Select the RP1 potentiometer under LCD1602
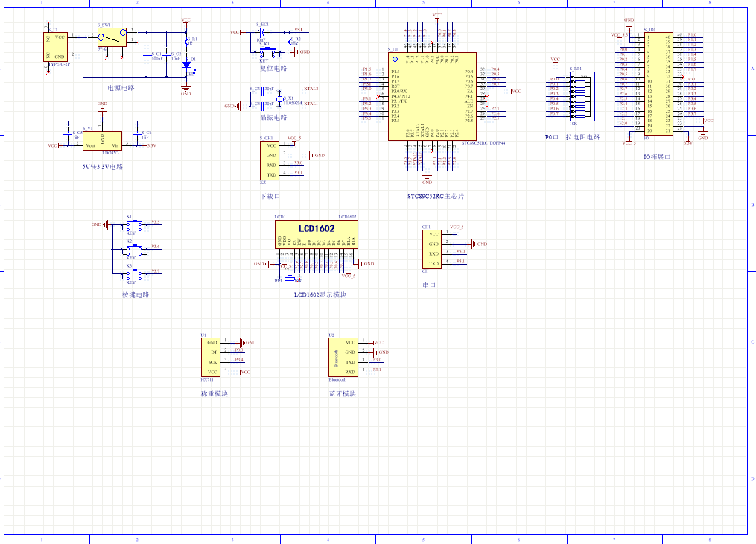This screenshot has width=756, height=544. (289, 278)
